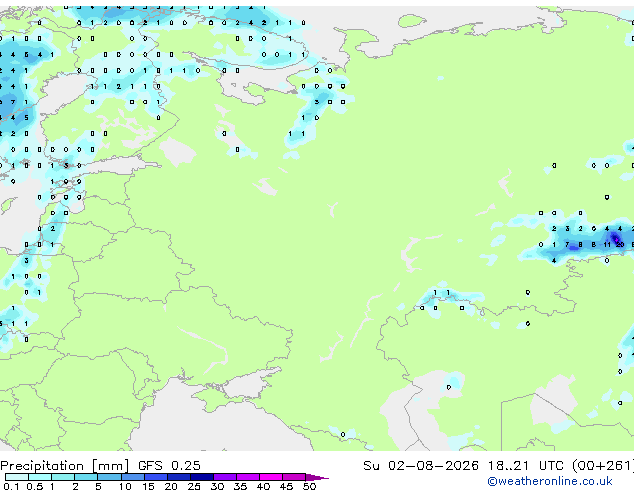Click the "Precipitation [mm]" title text
Viewport: 634px width, 490px height.
point(65,466)
